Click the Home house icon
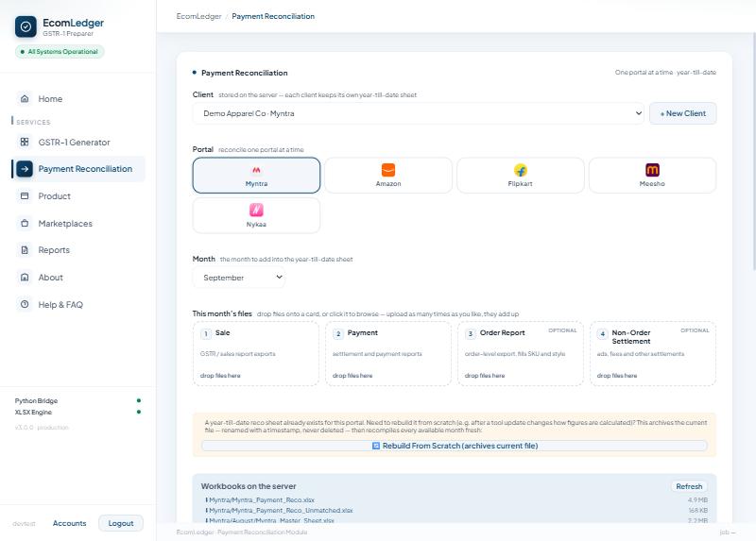This screenshot has width=756, height=541. pyautogui.click(x=25, y=99)
